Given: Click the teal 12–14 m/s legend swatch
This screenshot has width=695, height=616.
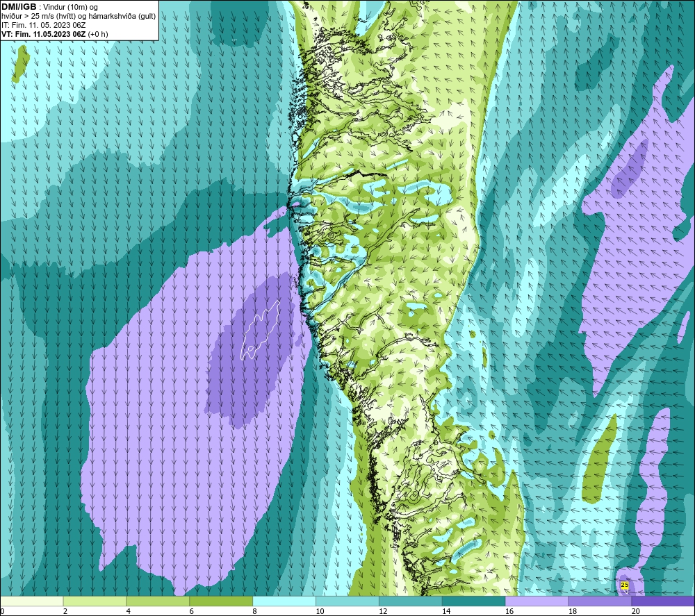Looking at the screenshot, I should click(411, 601).
